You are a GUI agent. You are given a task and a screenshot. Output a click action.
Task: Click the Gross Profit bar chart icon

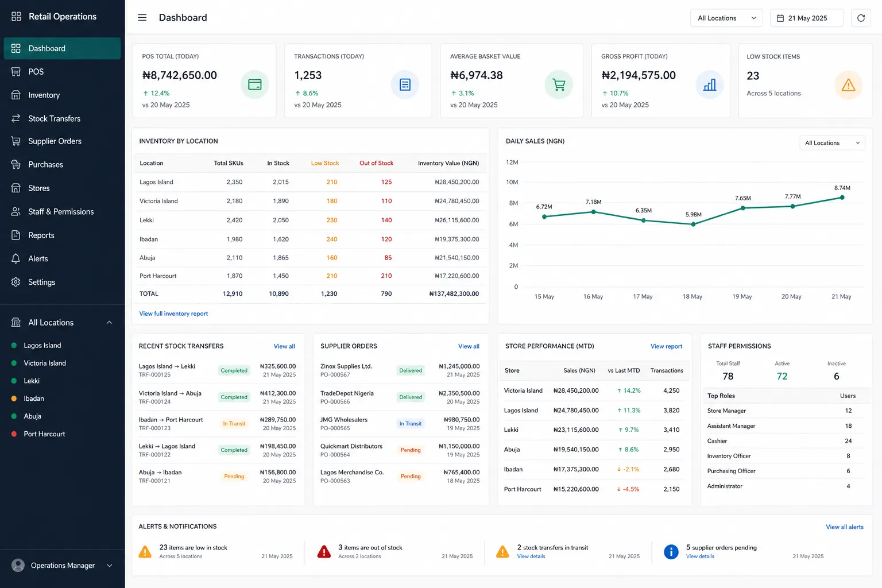click(x=710, y=85)
